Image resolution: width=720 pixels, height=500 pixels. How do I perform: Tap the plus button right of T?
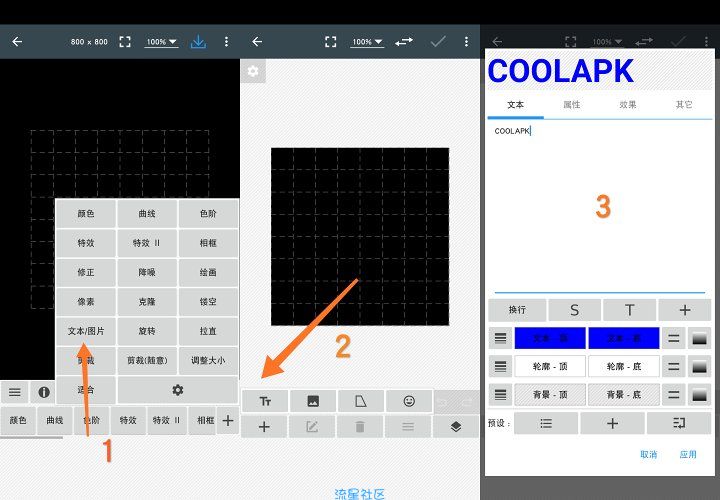685,310
